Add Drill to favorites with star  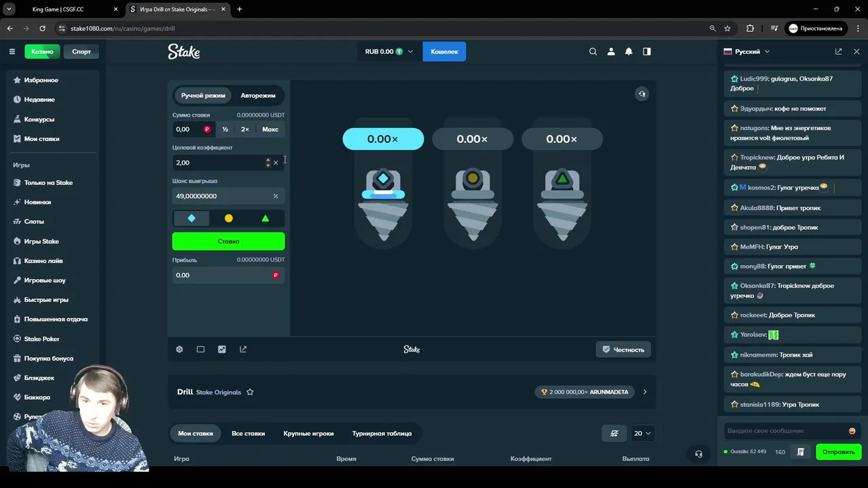250,392
